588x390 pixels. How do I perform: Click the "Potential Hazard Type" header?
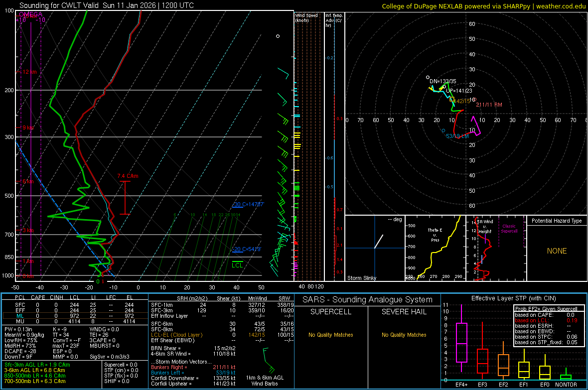[557, 221]
